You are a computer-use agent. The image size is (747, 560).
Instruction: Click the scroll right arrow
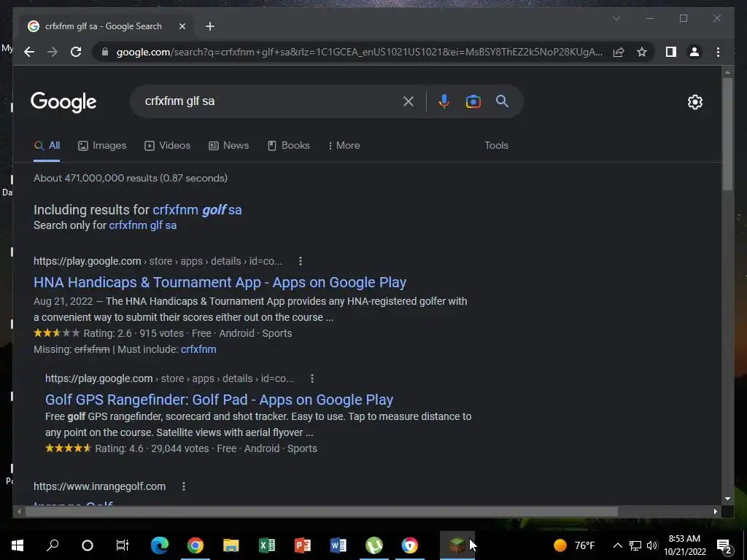coord(716,511)
